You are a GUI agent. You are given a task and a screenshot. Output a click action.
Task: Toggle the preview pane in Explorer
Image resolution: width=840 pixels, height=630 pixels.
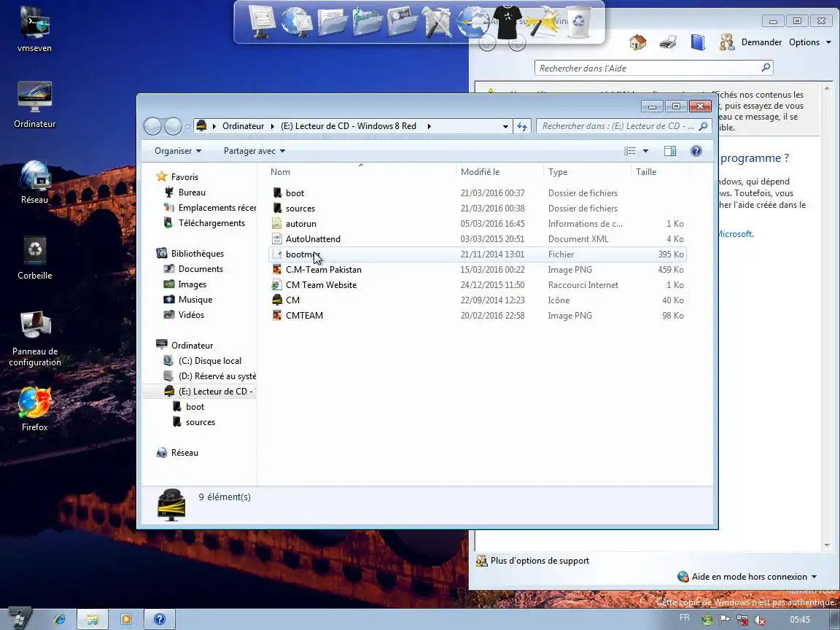(669, 151)
